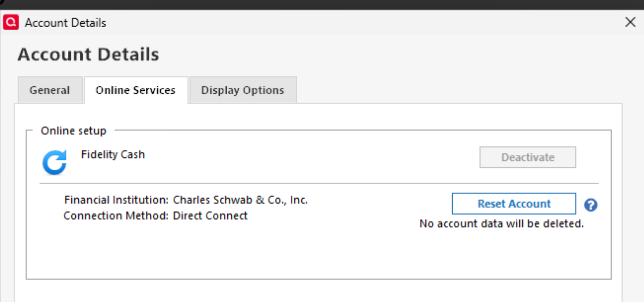This screenshot has height=302, width=644.
Task: Click the Account Details window title text
Action: tap(66, 23)
